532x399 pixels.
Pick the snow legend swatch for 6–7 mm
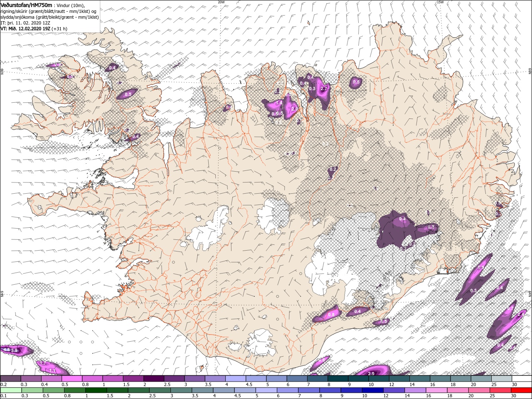coord(297,379)
